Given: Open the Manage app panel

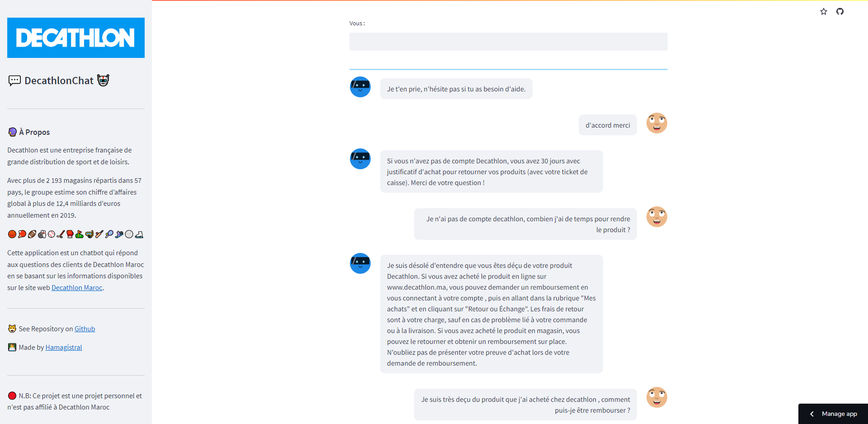Looking at the screenshot, I should click(x=833, y=414).
